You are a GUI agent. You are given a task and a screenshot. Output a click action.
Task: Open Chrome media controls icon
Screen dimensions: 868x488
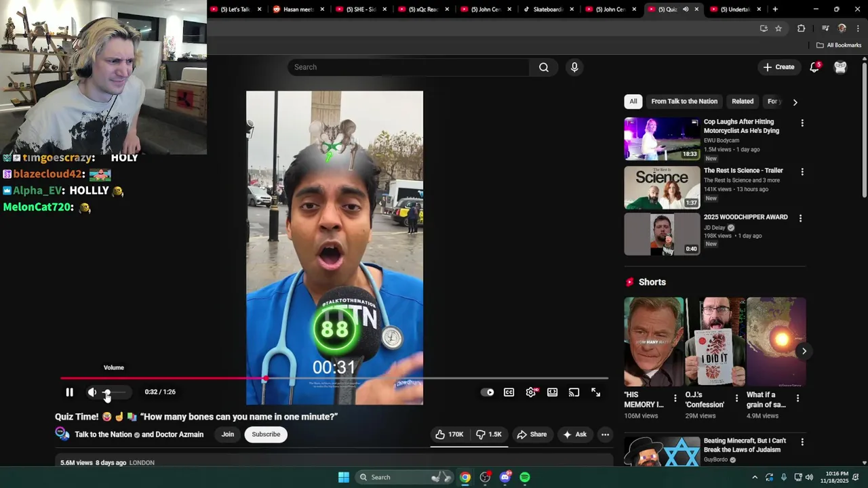coord(825,28)
